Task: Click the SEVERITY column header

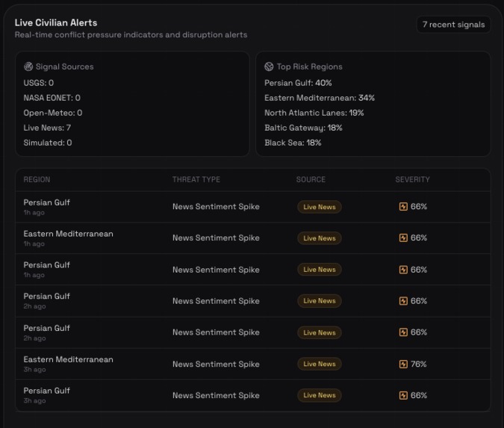Action: 412,179
